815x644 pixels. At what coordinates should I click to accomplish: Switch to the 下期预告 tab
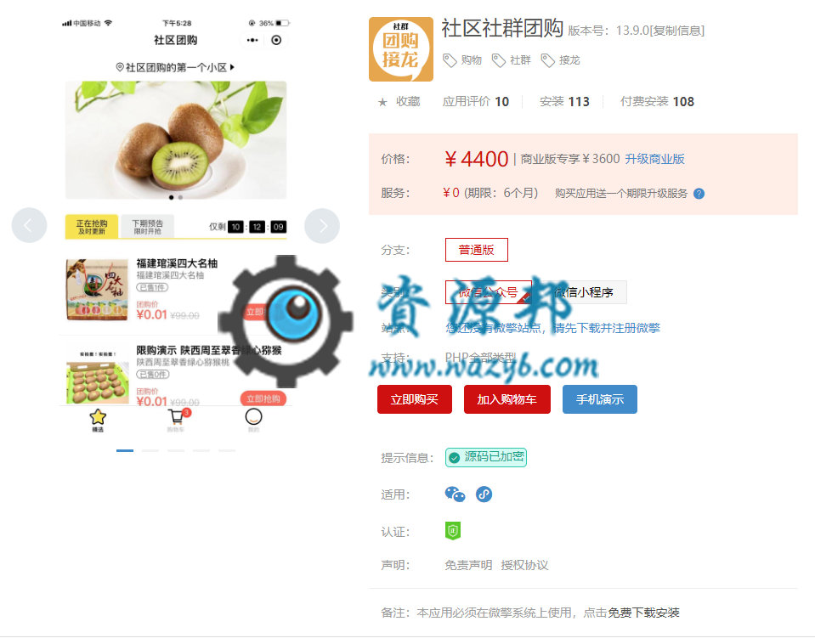[147, 227]
